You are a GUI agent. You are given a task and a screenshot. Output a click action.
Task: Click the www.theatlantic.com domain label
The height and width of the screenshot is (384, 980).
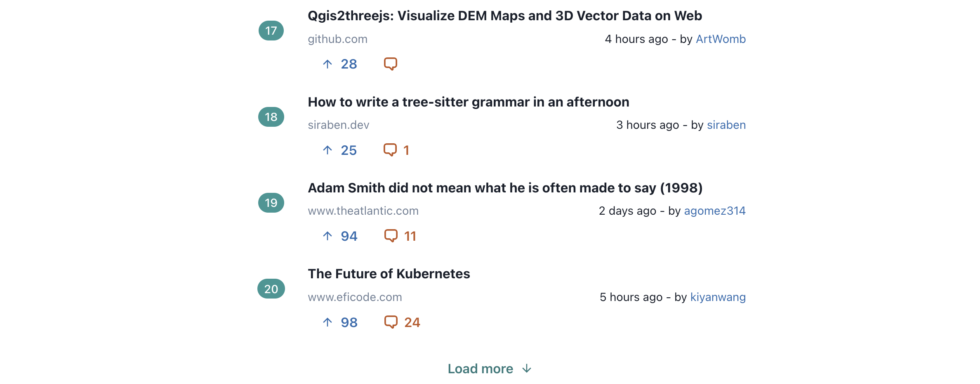(363, 211)
